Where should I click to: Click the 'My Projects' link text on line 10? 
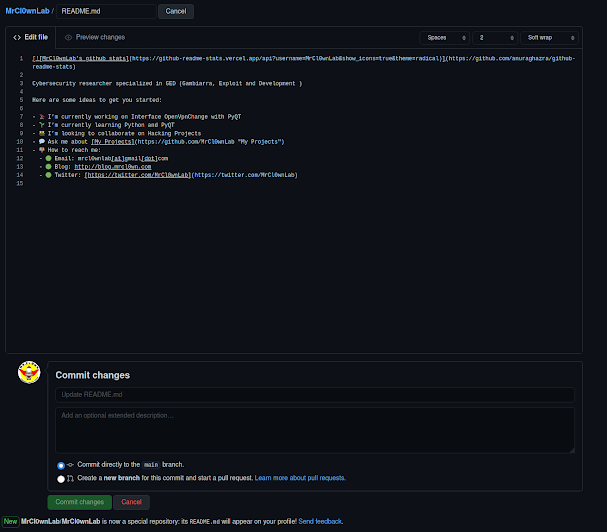click(113, 142)
